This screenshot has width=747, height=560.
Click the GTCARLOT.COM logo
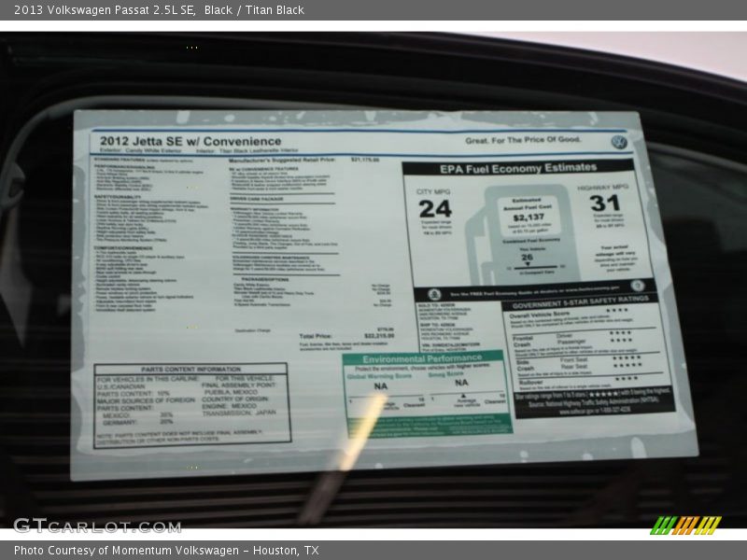point(97,525)
